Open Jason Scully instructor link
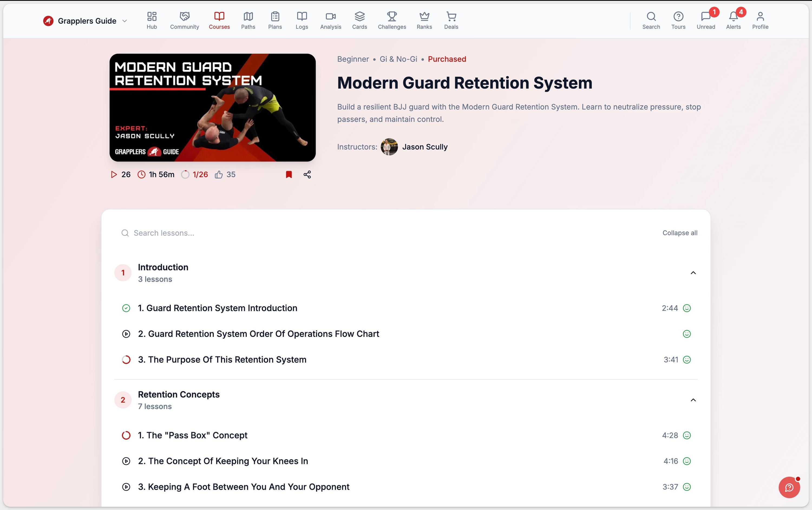 [425, 147]
